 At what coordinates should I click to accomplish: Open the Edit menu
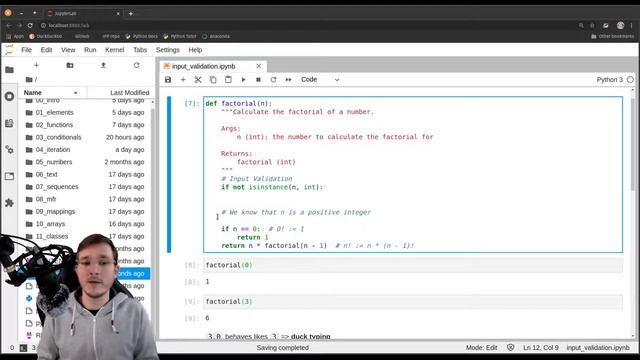click(x=46, y=50)
